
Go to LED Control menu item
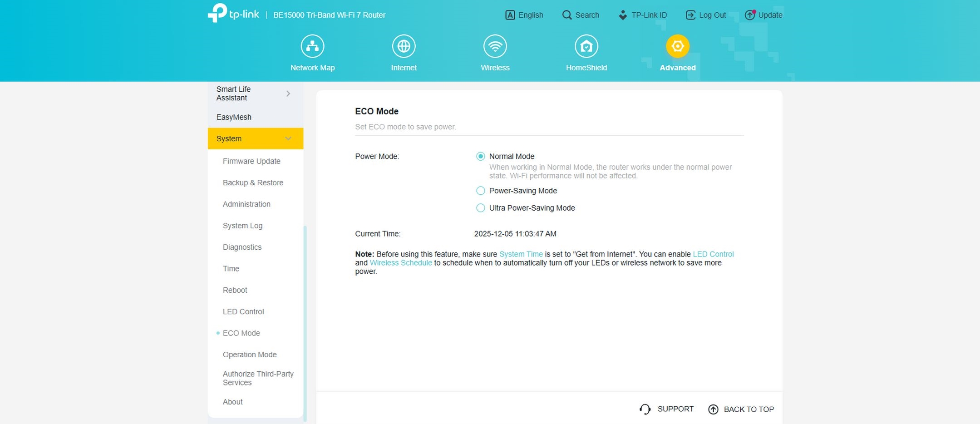243,311
